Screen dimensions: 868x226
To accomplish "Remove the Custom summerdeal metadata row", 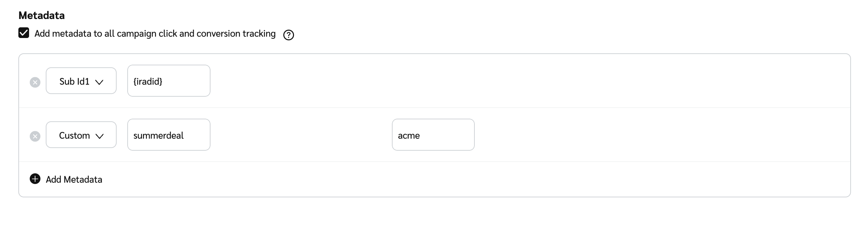I will pyautogui.click(x=35, y=136).
